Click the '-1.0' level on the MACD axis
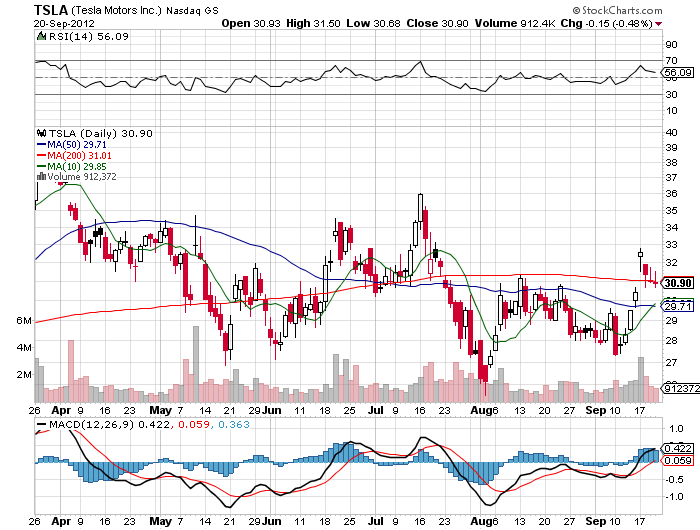The width and height of the screenshot is (700, 530). pos(674,497)
